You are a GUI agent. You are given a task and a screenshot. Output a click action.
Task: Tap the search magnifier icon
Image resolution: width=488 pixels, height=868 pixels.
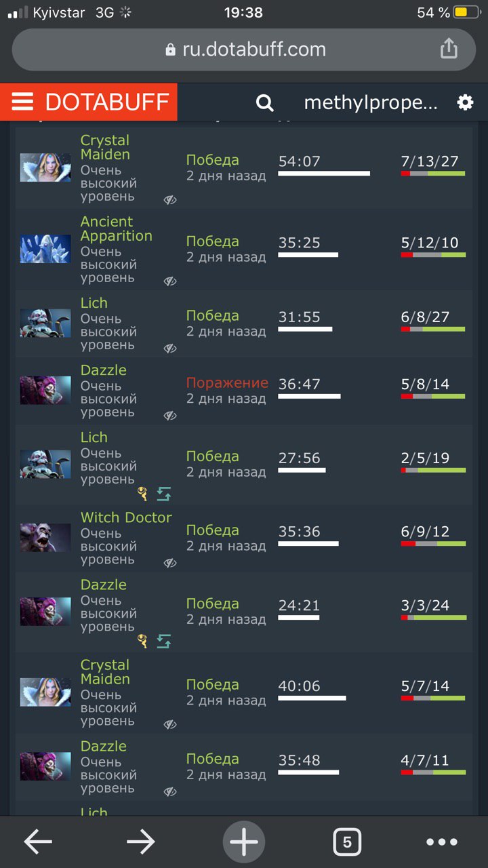(x=264, y=103)
